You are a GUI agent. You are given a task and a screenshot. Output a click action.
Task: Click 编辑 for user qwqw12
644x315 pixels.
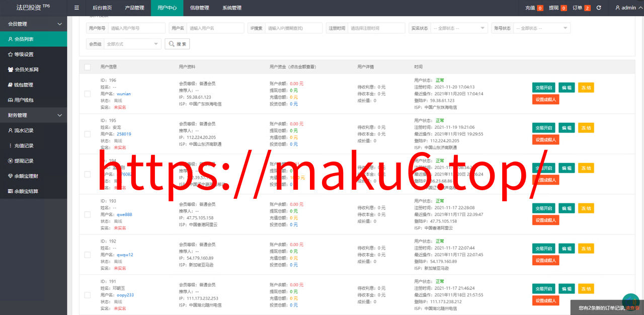pos(567,249)
